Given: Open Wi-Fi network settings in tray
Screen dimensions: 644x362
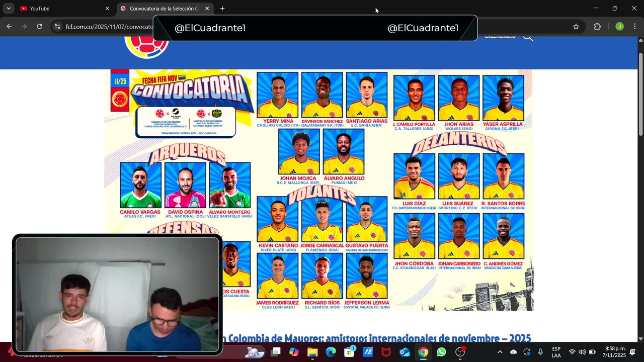Looking at the screenshot, I should [x=572, y=352].
